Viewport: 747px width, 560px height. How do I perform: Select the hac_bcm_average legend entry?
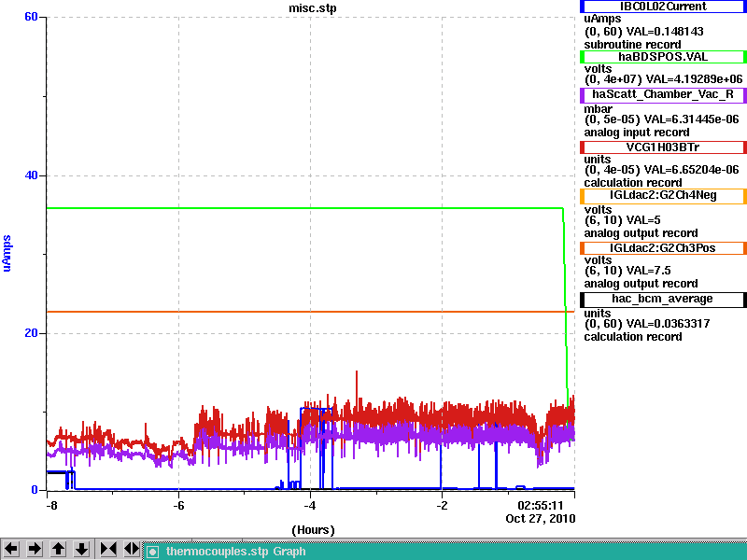click(663, 299)
